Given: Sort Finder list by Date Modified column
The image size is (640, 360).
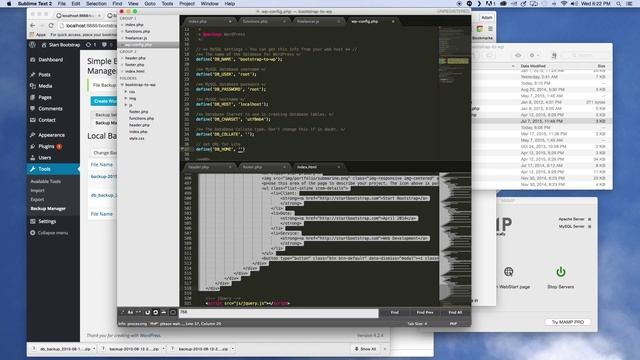Looking at the screenshot, I should click(x=533, y=66).
